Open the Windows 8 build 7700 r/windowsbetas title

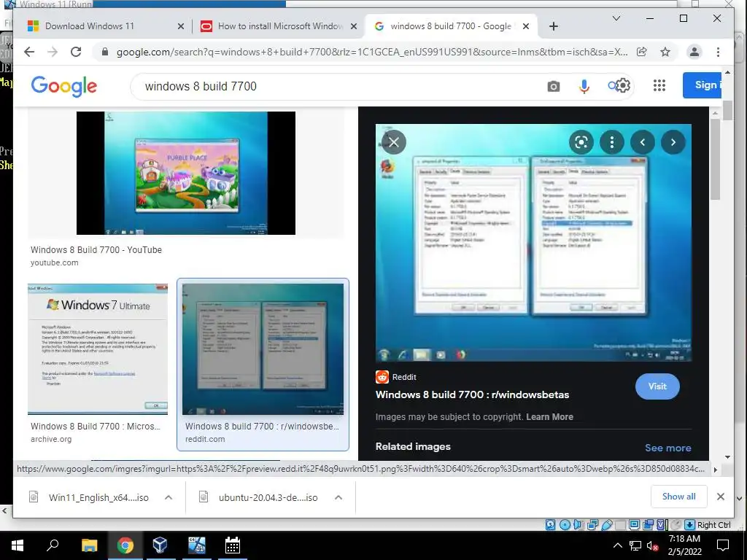pos(472,394)
